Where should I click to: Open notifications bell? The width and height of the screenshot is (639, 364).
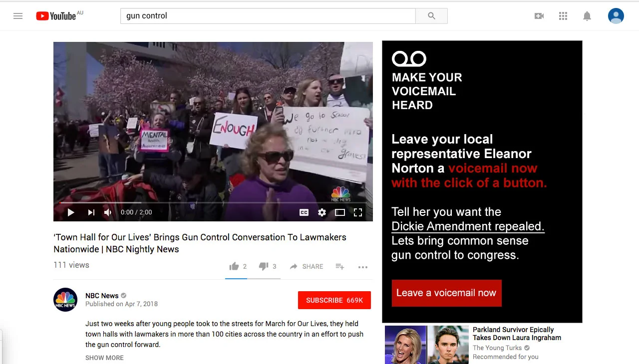(x=587, y=16)
